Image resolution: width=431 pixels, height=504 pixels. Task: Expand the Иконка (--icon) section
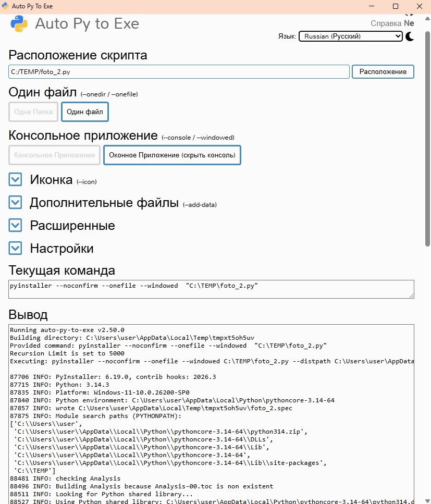(x=15, y=179)
